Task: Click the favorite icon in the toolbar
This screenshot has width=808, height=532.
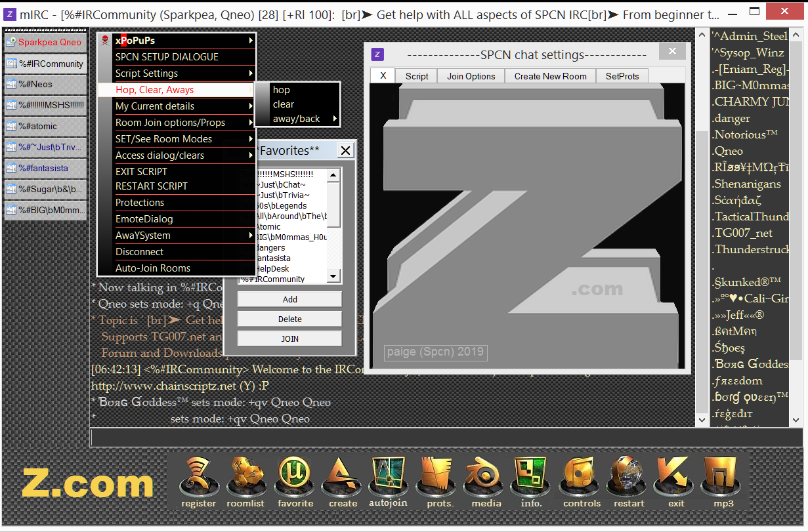Action: click(x=295, y=482)
